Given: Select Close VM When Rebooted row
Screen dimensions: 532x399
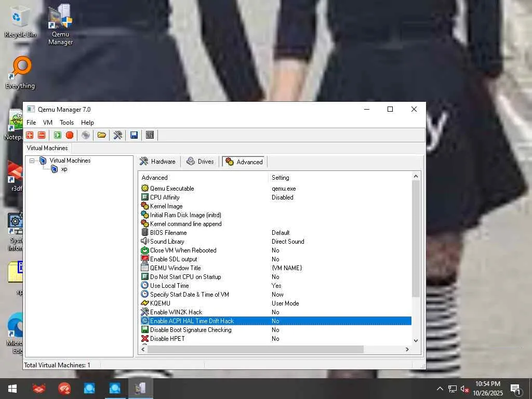Looking at the screenshot, I should pos(276,250).
